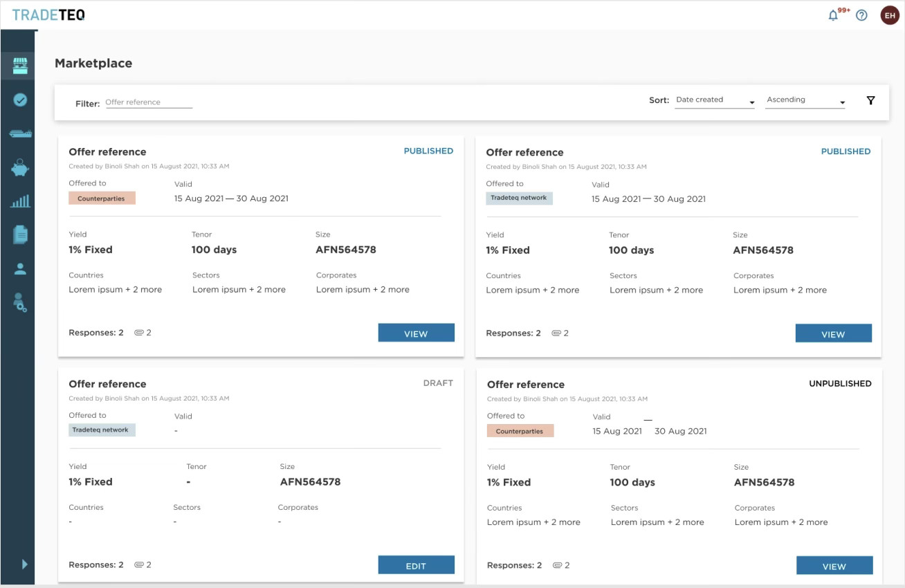Click Offer reference title on the draft card

click(x=107, y=384)
